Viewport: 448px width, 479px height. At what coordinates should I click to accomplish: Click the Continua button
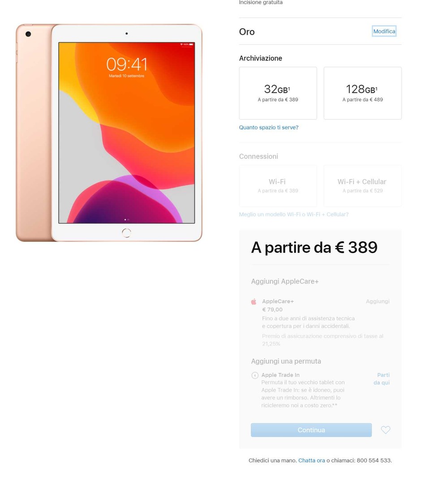pyautogui.click(x=311, y=430)
